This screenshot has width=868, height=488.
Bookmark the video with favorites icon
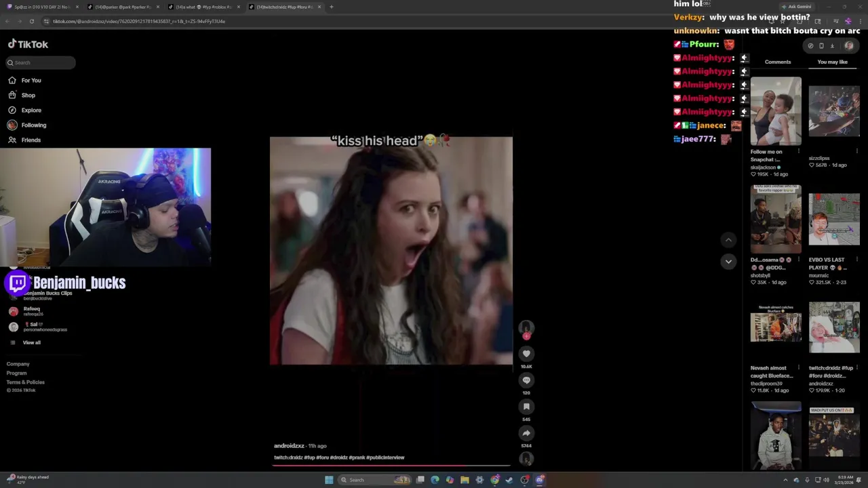pos(526,406)
